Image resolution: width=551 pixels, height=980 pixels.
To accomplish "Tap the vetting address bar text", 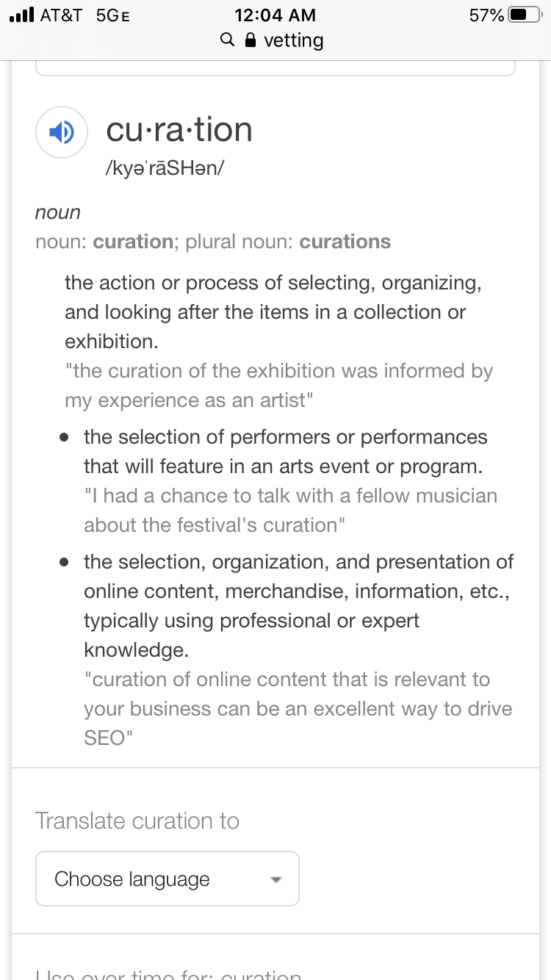I will [x=293, y=40].
